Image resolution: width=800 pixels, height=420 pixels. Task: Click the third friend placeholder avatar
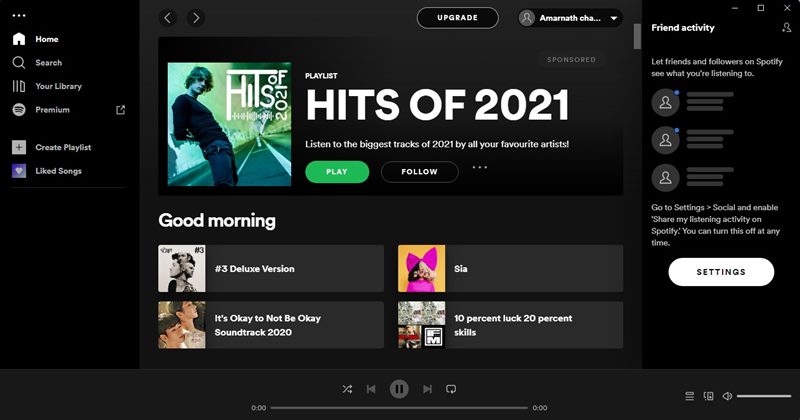(665, 178)
